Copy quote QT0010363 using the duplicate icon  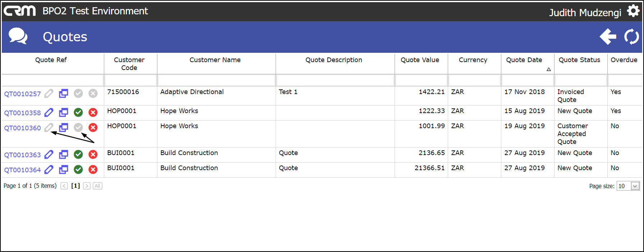point(64,155)
